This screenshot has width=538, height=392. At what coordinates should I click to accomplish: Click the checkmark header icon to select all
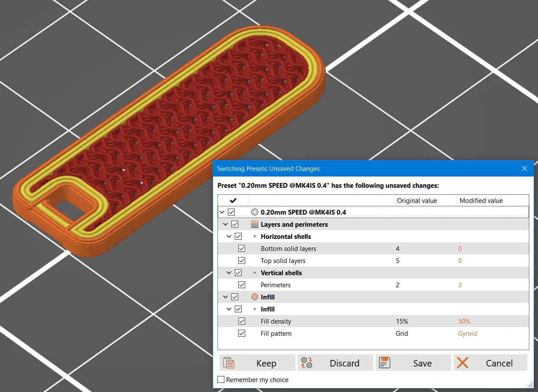(233, 201)
